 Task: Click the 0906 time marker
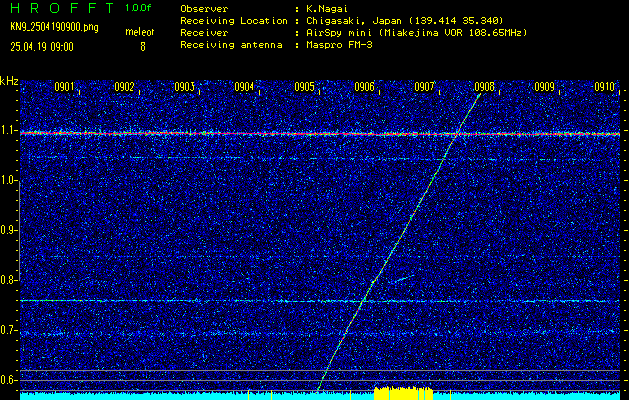(x=365, y=87)
